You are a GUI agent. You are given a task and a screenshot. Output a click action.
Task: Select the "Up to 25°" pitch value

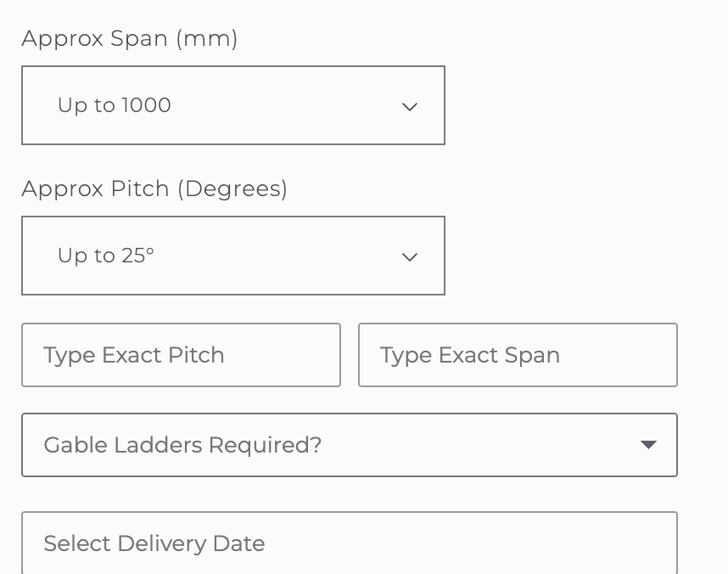click(x=106, y=256)
